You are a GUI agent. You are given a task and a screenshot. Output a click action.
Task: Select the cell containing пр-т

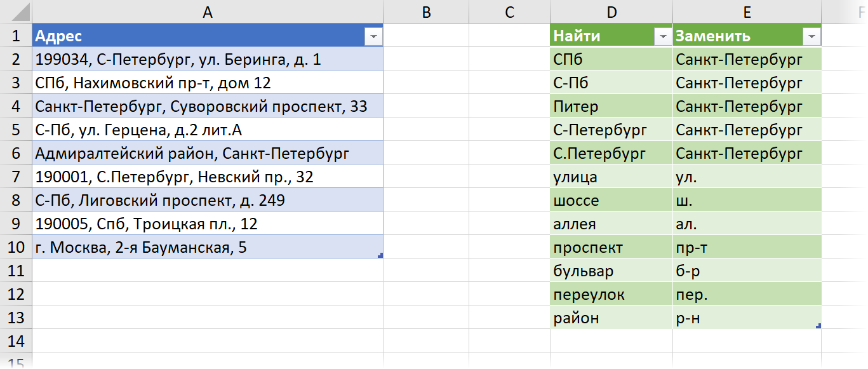click(x=747, y=248)
